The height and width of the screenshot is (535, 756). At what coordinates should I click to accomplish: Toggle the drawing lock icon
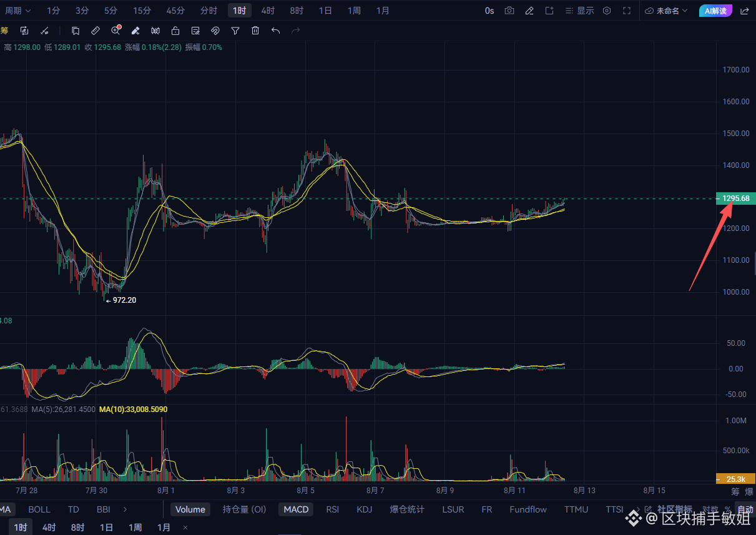[x=175, y=31]
